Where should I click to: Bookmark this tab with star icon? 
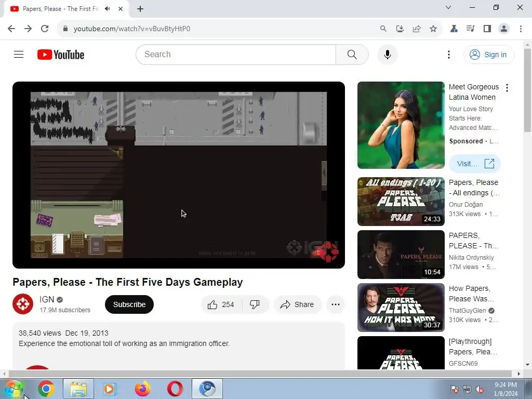[x=433, y=29]
